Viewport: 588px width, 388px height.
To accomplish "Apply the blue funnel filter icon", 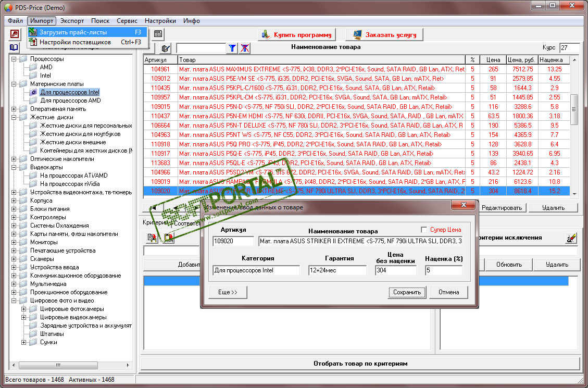I will pyautogui.click(x=232, y=48).
